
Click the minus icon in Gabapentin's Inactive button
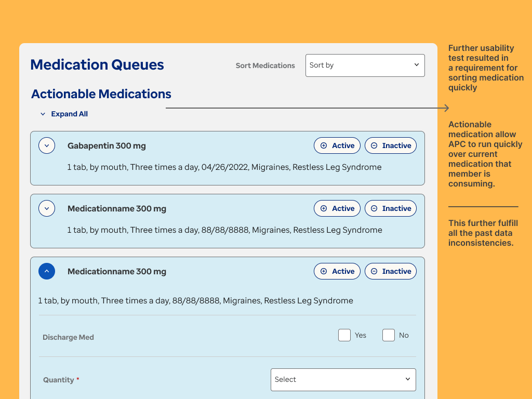pos(374,145)
